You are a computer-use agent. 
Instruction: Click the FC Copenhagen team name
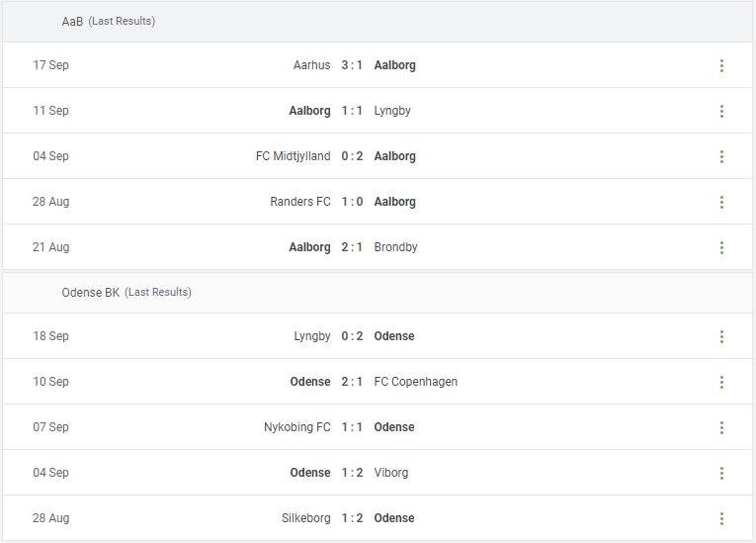(416, 382)
